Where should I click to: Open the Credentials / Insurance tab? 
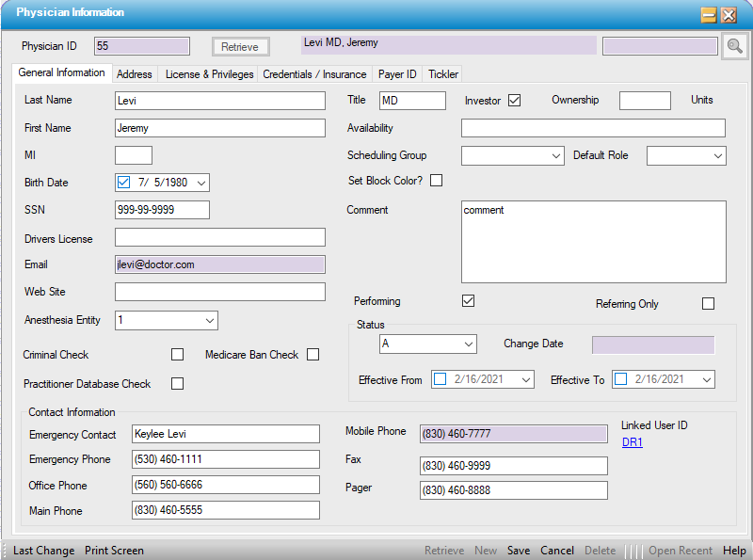(314, 74)
